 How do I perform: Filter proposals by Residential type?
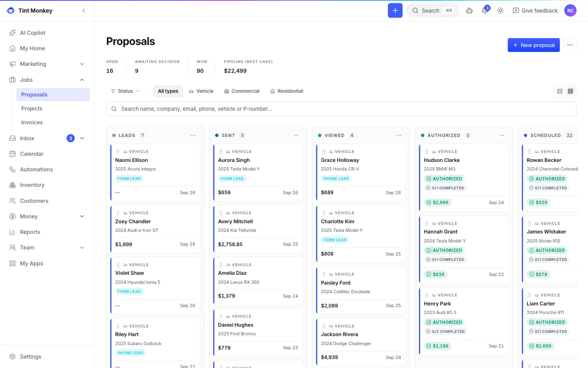[x=287, y=91]
